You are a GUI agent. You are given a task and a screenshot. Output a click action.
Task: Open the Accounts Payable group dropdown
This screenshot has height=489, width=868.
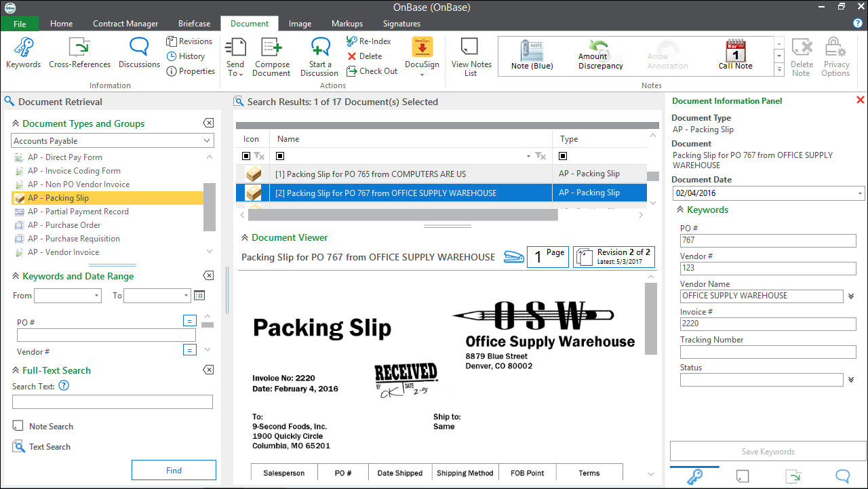click(x=207, y=140)
